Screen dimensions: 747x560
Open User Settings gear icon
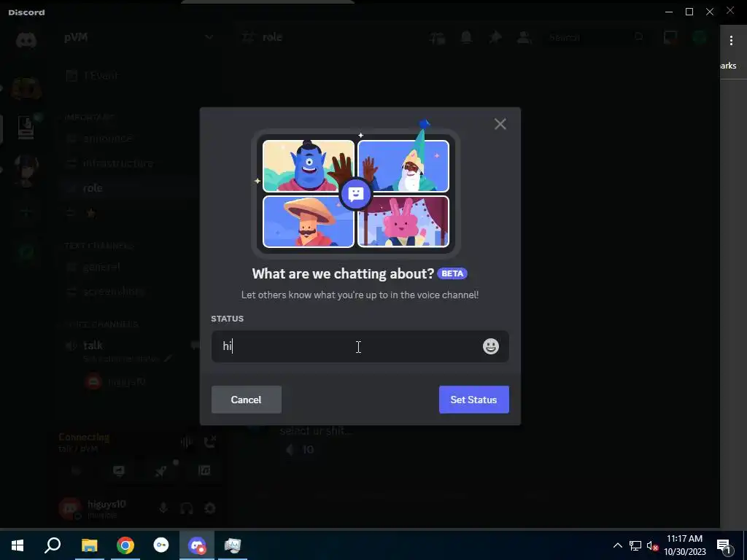tap(209, 508)
